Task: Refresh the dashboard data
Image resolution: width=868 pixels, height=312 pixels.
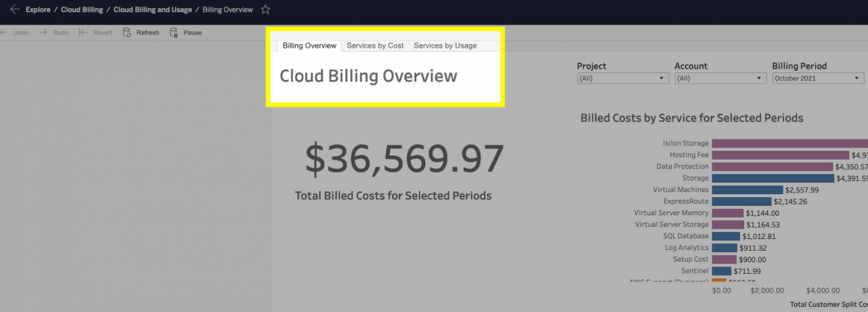Action: pyautogui.click(x=141, y=32)
